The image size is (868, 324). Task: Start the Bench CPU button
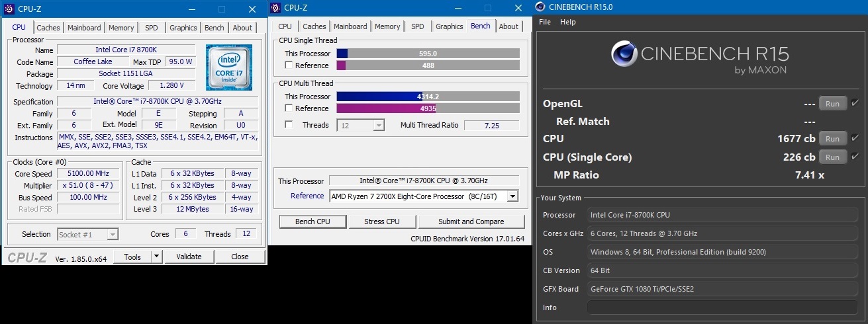[313, 222]
